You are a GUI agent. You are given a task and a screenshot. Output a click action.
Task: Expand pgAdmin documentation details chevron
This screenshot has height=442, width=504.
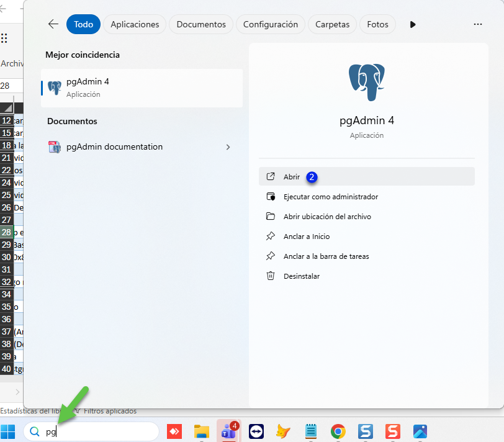pyautogui.click(x=228, y=147)
